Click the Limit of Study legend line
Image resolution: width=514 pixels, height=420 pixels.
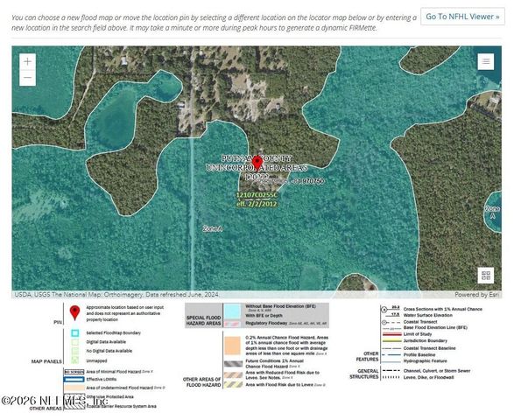click(391, 334)
